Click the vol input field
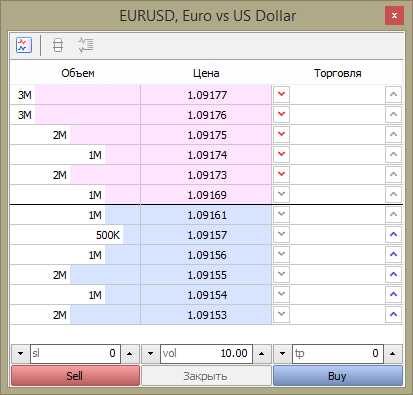 206,354
